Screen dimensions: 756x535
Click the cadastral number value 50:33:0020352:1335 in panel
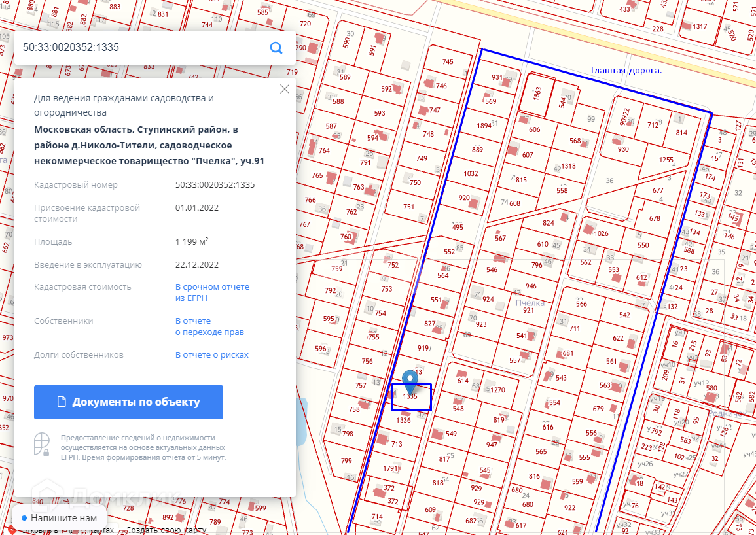(x=215, y=184)
